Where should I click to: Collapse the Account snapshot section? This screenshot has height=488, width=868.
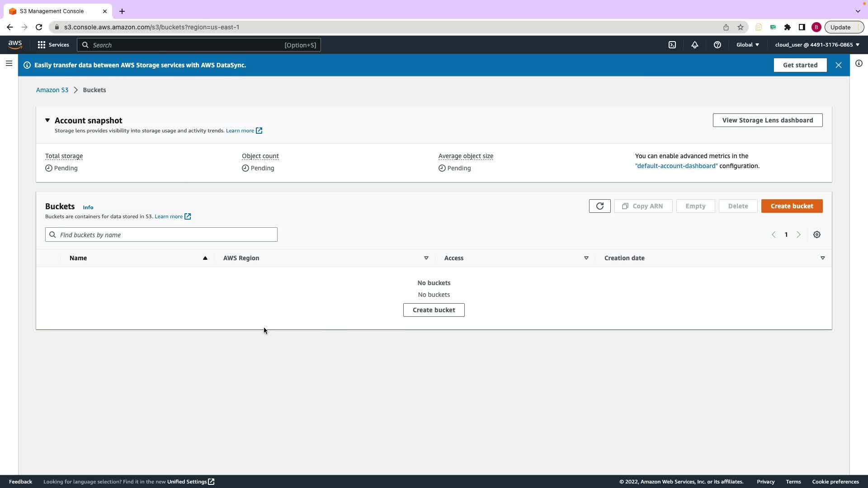coord(47,120)
